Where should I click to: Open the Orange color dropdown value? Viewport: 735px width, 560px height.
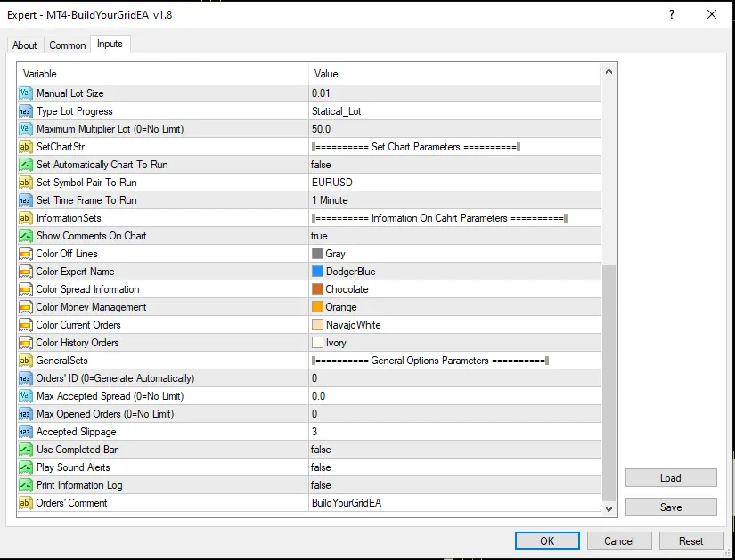[454, 307]
